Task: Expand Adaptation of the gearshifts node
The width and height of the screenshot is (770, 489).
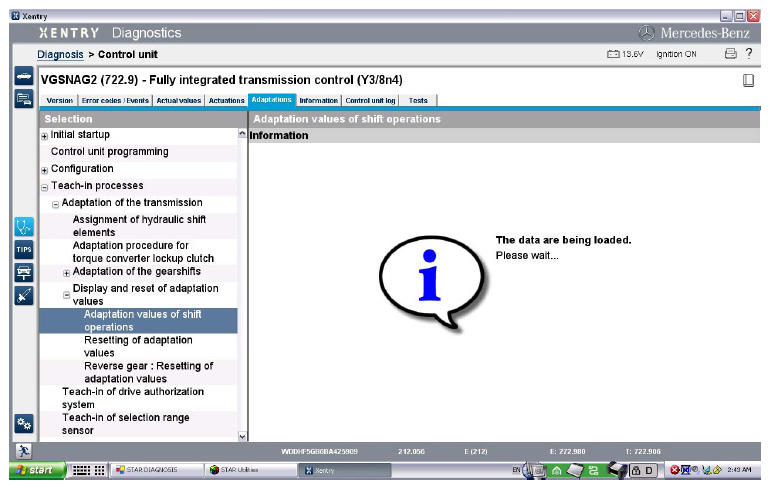Action: (66, 273)
